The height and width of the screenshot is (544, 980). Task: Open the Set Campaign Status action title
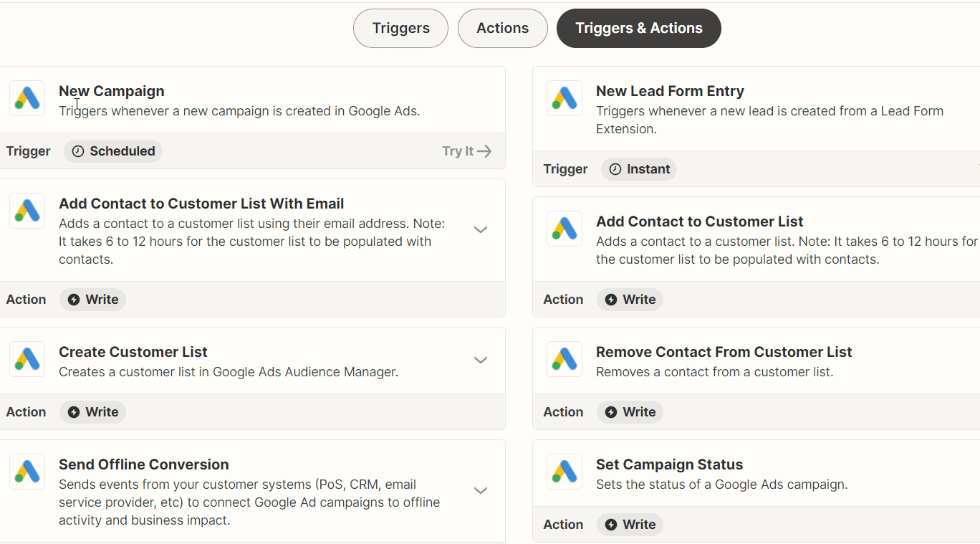click(669, 464)
